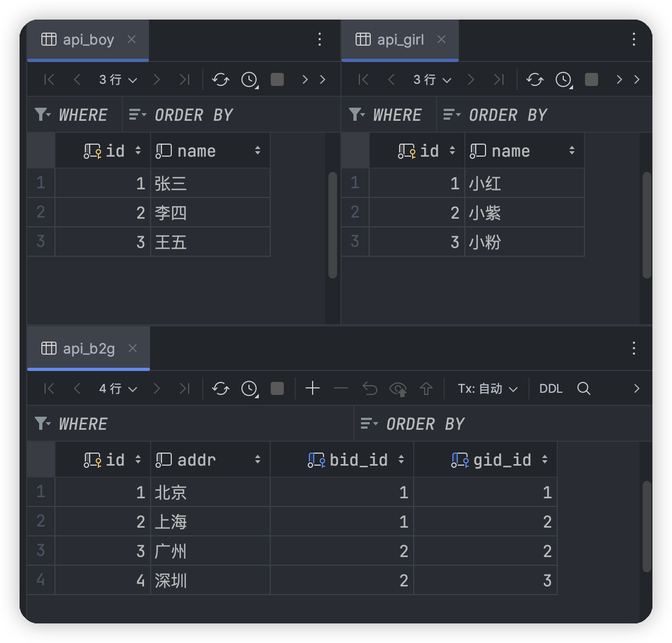Switch to the api_boy tab

[88, 40]
